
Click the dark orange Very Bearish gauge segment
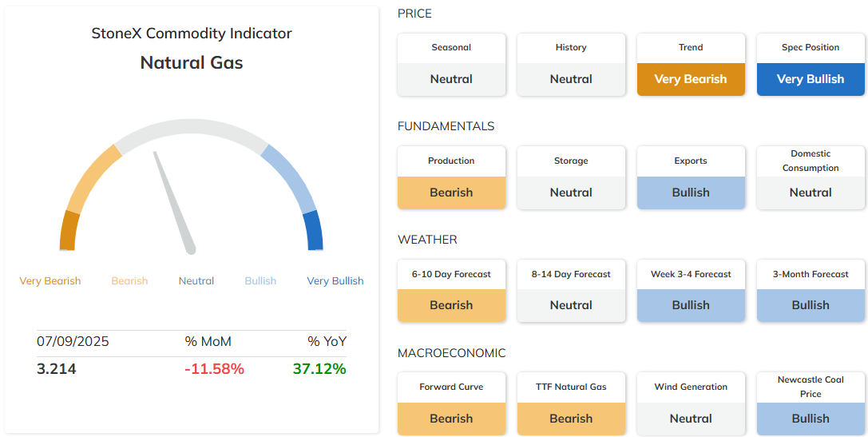pos(69,230)
